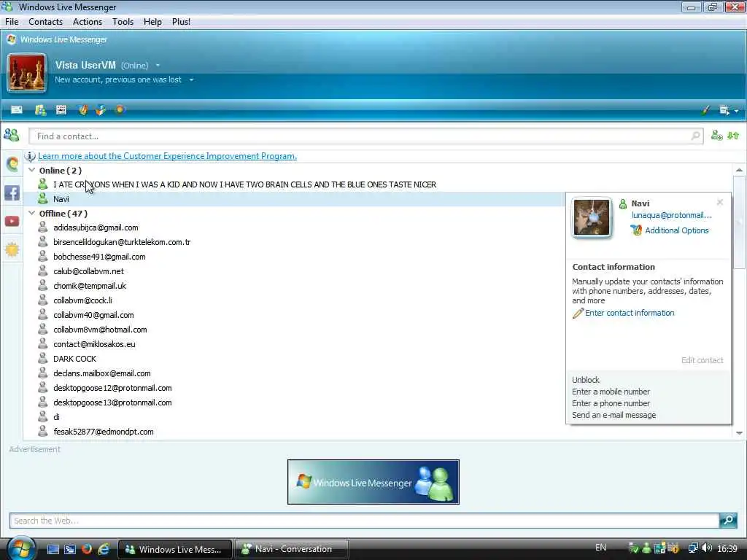The image size is (747, 560).
Task: Open the Help menu
Action: (x=152, y=21)
